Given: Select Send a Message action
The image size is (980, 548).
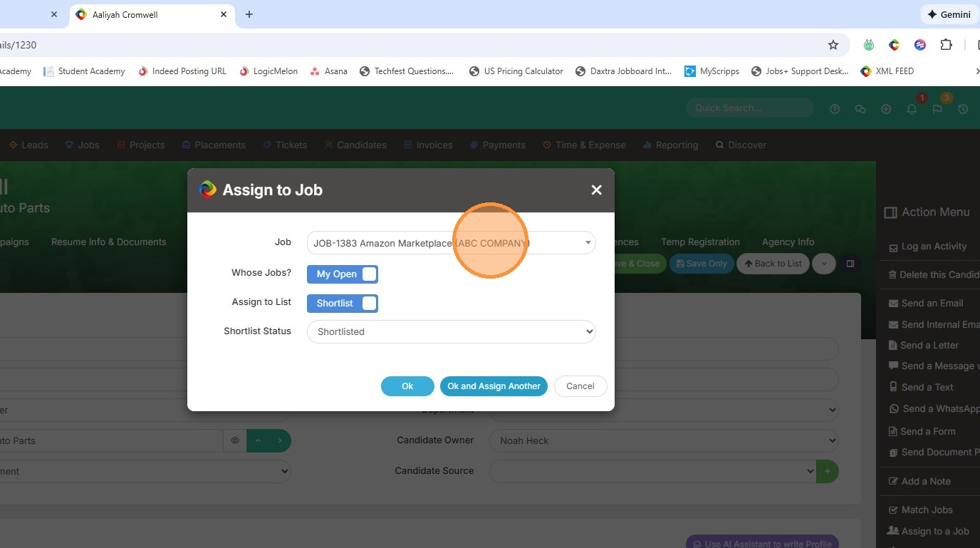Looking at the screenshot, I should pos(934,366).
